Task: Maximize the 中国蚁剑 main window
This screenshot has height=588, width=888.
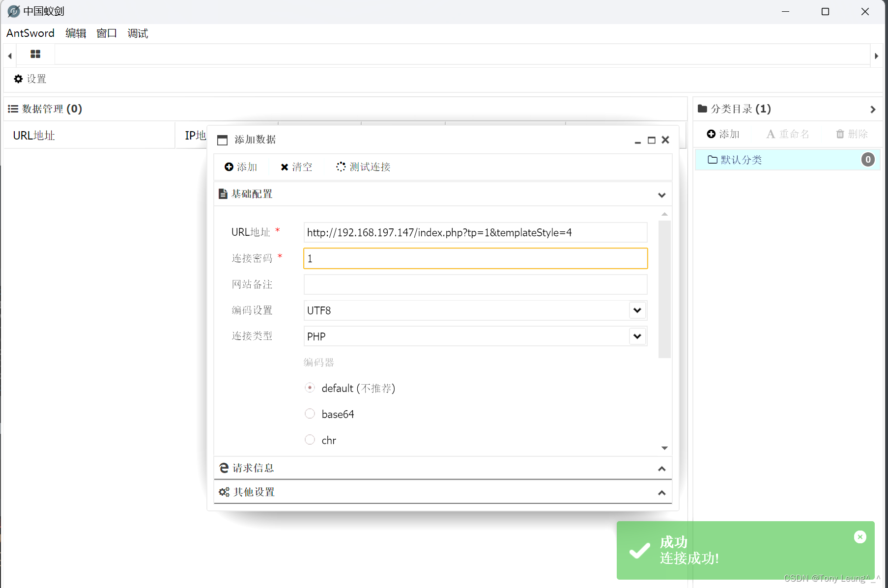Action: [825, 11]
